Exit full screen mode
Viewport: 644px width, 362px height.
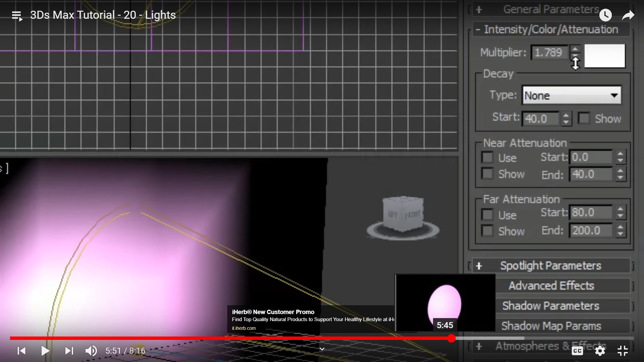623,351
